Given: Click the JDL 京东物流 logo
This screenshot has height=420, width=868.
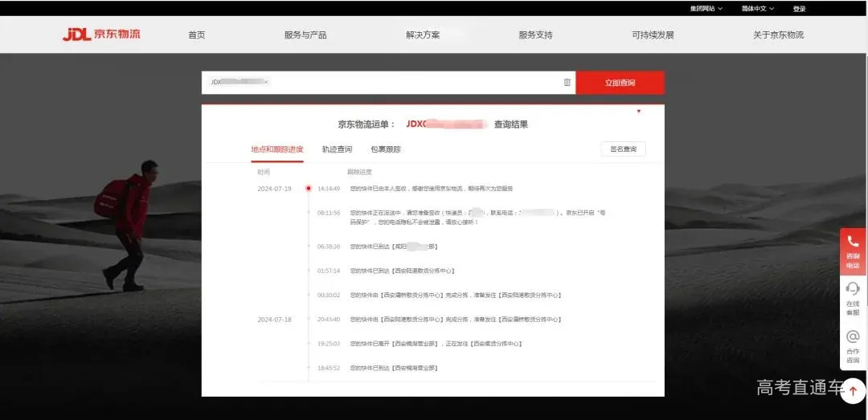Looking at the screenshot, I should [x=101, y=35].
